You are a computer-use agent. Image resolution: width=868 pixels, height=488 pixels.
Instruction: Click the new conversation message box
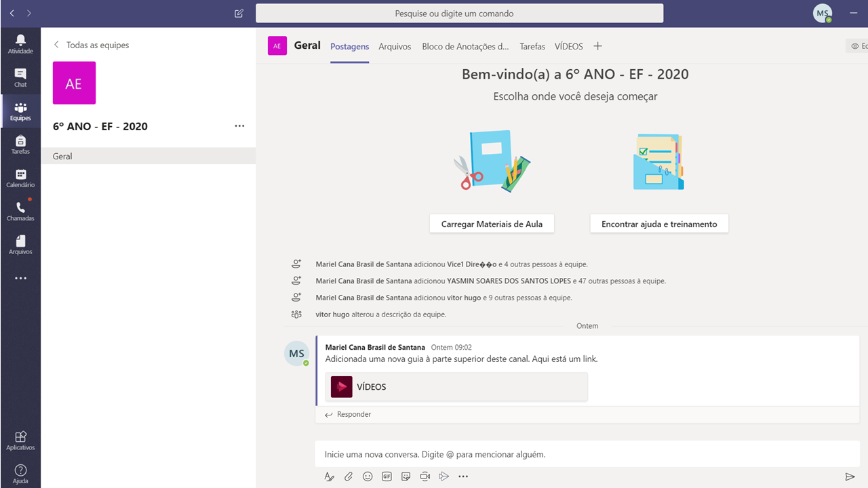point(587,454)
